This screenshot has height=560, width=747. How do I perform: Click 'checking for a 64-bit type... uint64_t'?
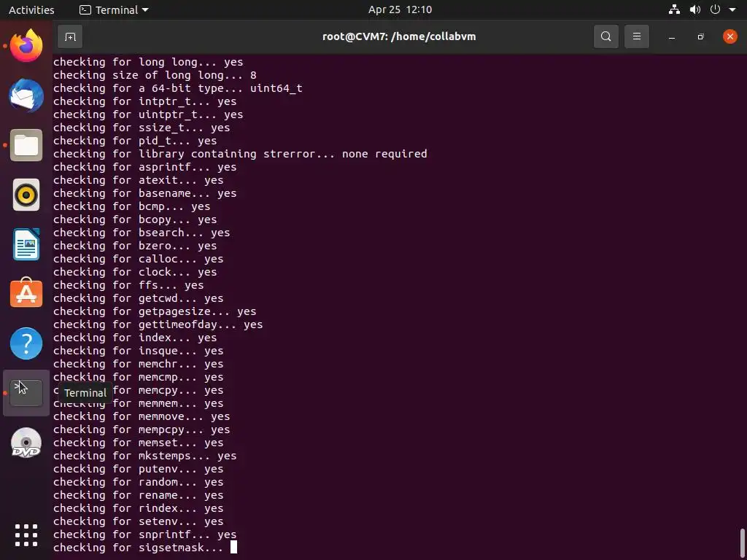pyautogui.click(x=177, y=88)
